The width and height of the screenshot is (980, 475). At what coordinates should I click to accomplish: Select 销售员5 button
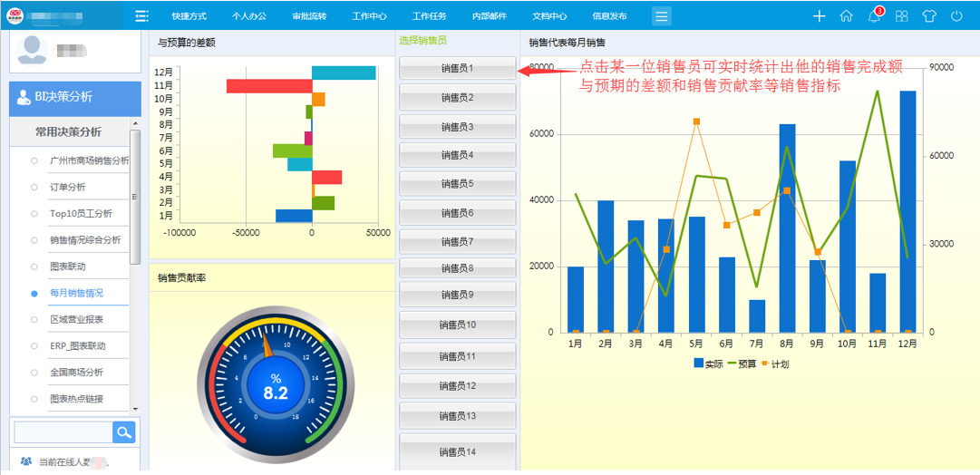point(458,184)
